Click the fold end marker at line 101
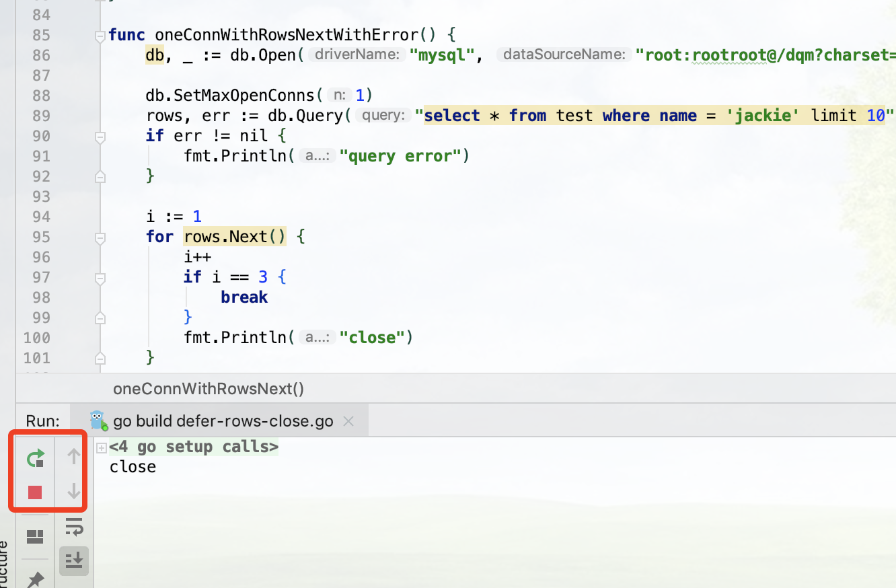The height and width of the screenshot is (588, 896). click(x=100, y=358)
